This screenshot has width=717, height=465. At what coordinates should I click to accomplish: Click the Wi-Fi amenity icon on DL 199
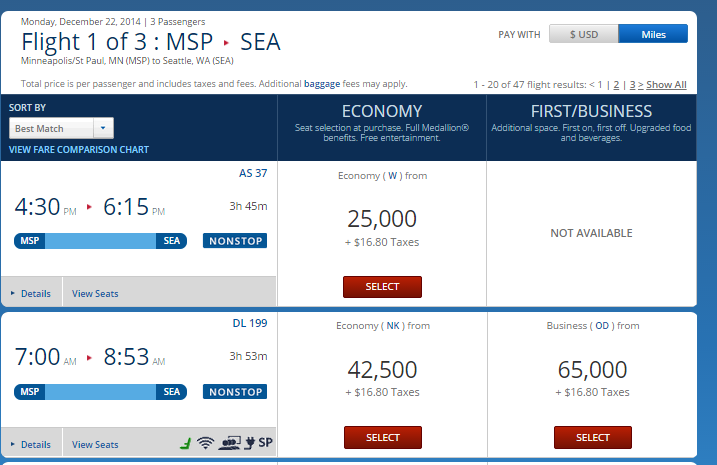click(x=205, y=443)
